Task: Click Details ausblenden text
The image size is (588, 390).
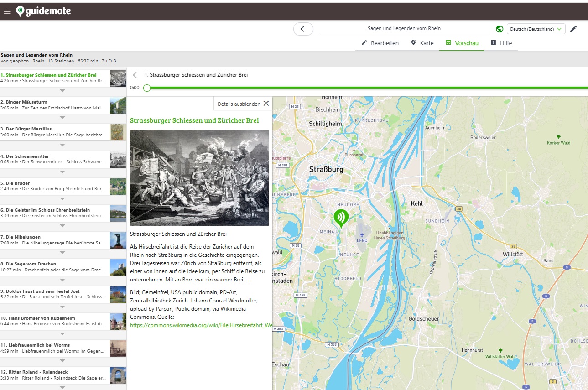Action: (x=239, y=104)
